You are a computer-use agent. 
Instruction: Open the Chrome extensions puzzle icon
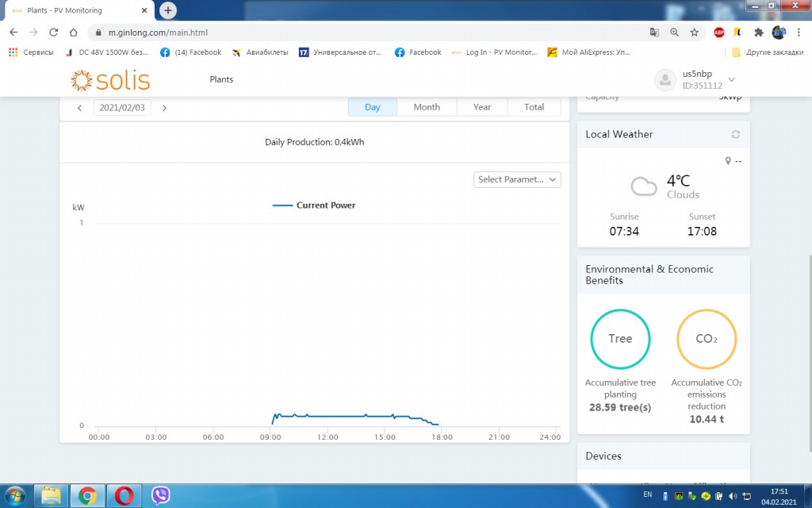pyautogui.click(x=758, y=33)
